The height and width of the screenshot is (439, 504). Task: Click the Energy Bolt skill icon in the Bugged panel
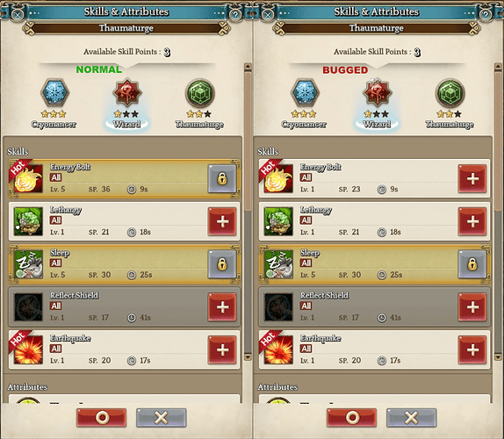278,178
